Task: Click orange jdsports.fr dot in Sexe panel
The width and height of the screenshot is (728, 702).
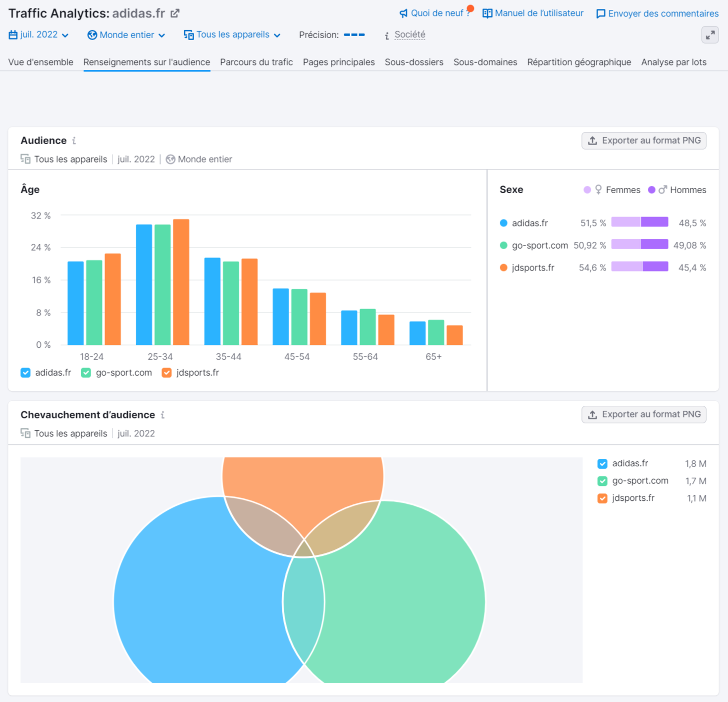Action: coord(504,268)
